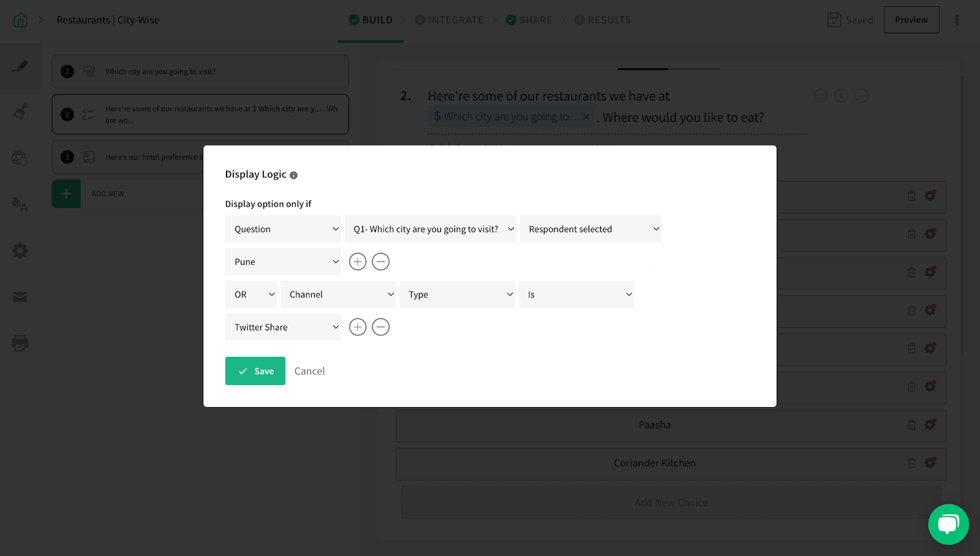This screenshot has height=556, width=980.
Task: Open logic settings gear for Paasha
Action: click(930, 424)
